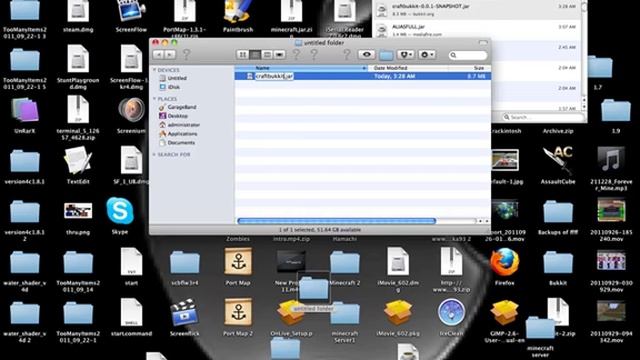Click the Finder search field
Image resolution: width=640 pixels, height=360 pixels.
pos(468,55)
